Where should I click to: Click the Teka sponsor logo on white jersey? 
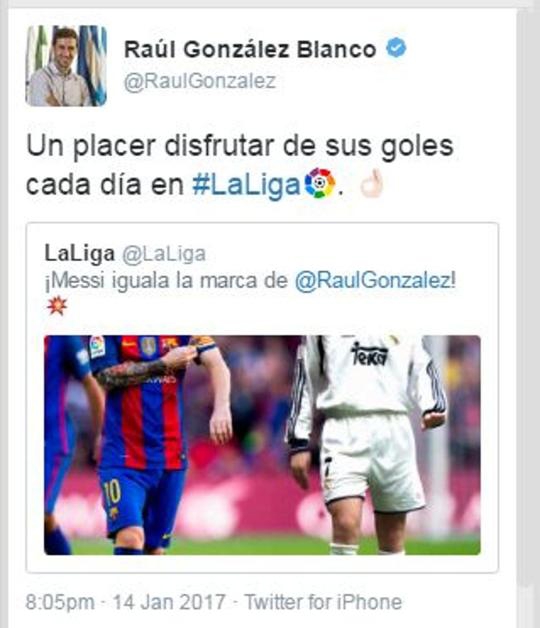(x=370, y=354)
